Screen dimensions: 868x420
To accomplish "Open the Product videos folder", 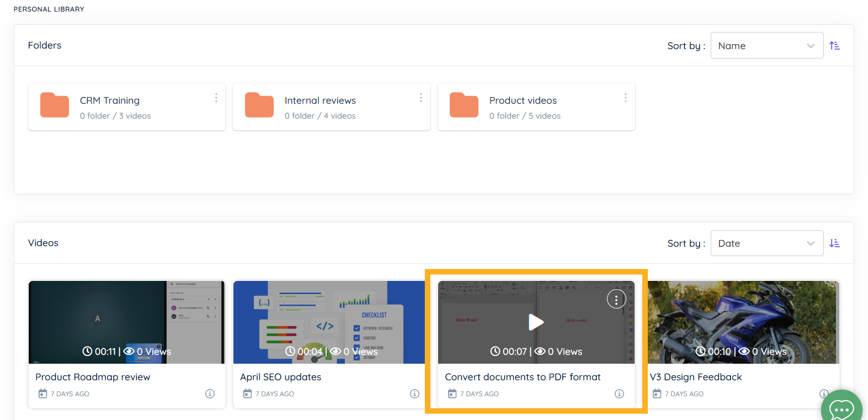I will coord(523,101).
